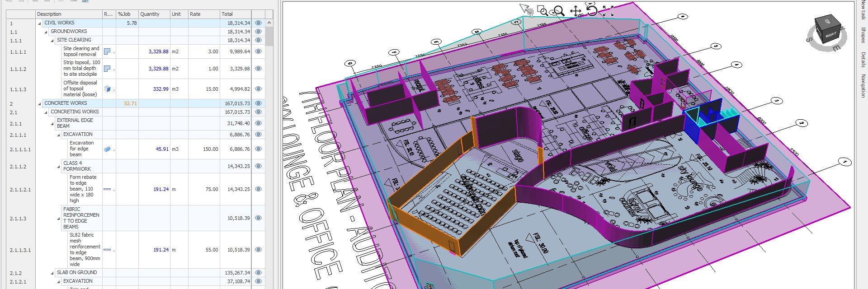The height and width of the screenshot is (289, 868).
Task: Toggle eye for CLASS 4 FORMWORK
Action: tap(258, 166)
